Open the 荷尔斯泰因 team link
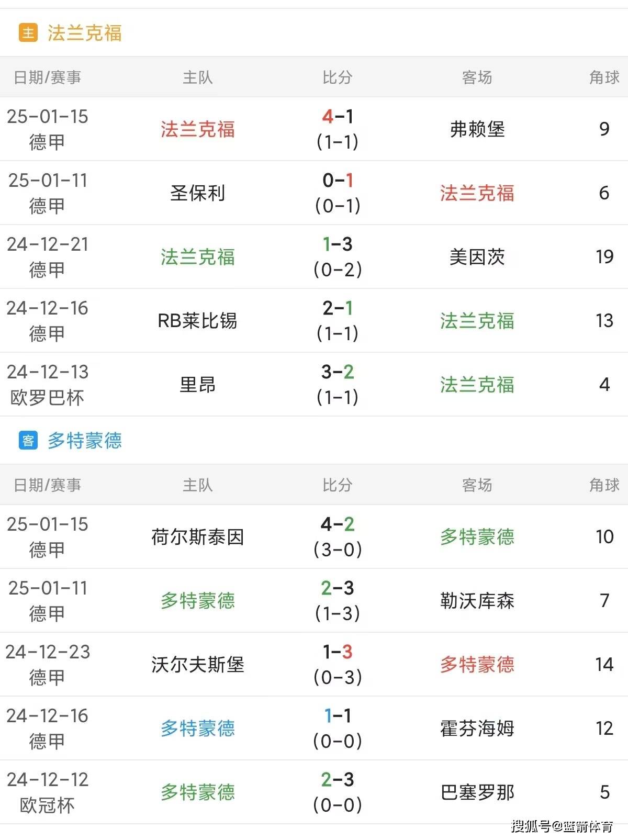The image size is (628, 840). click(197, 536)
